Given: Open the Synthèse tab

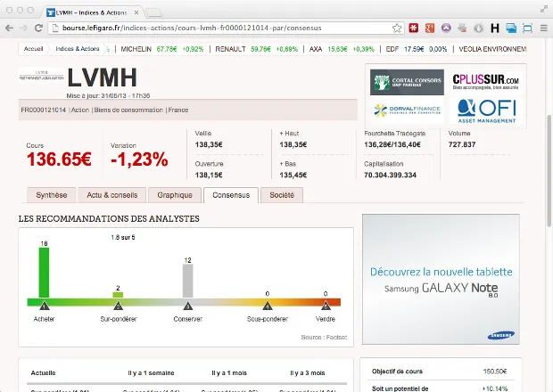Looking at the screenshot, I should (52, 195).
